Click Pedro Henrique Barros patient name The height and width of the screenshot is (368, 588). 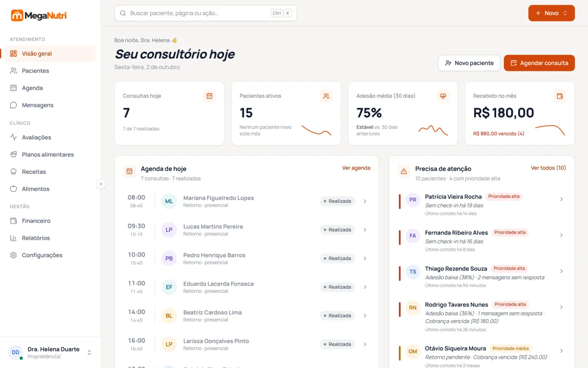click(x=214, y=255)
